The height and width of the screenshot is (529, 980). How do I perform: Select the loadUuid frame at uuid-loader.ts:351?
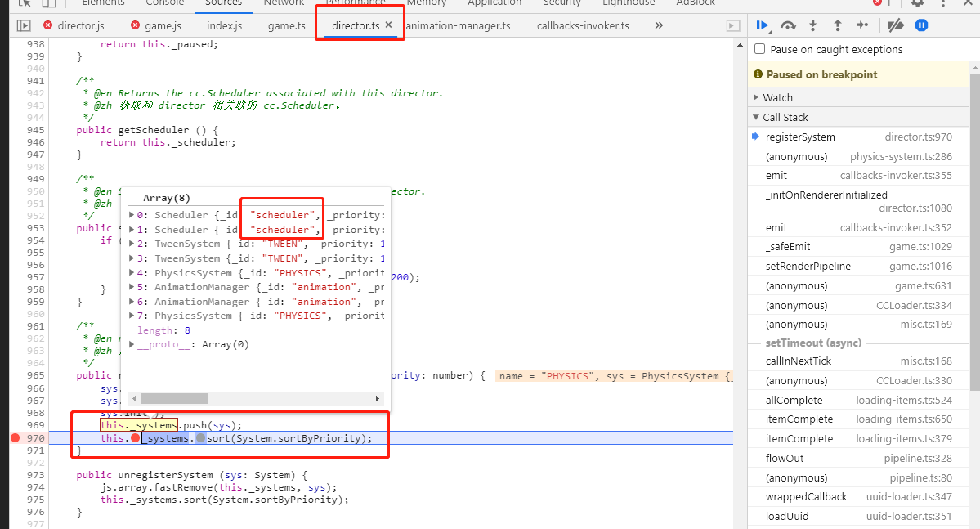tap(859, 516)
